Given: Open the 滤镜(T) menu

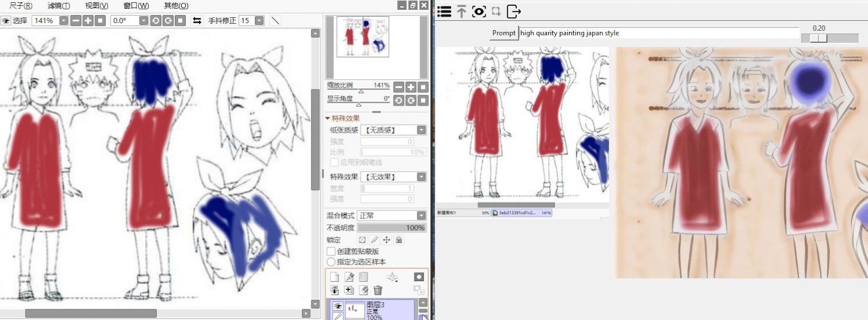Looking at the screenshot, I should click(59, 5).
